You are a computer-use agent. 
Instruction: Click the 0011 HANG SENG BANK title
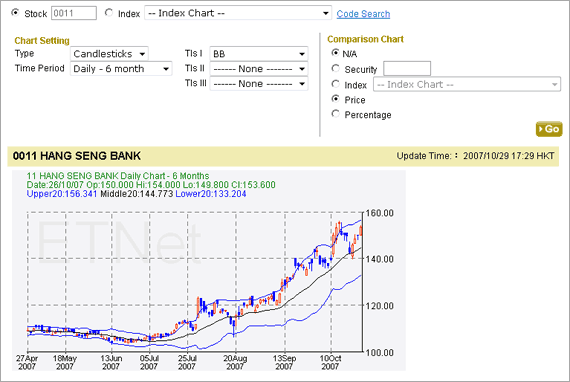[77, 156]
